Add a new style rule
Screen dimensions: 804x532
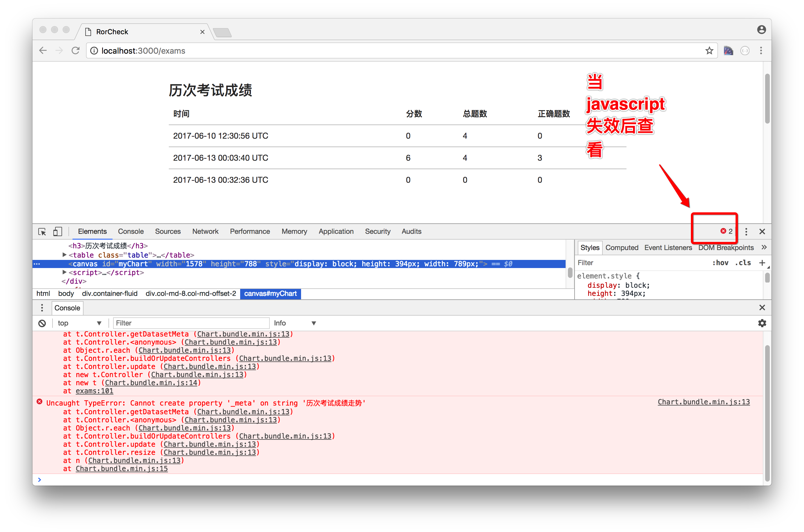[x=762, y=263]
